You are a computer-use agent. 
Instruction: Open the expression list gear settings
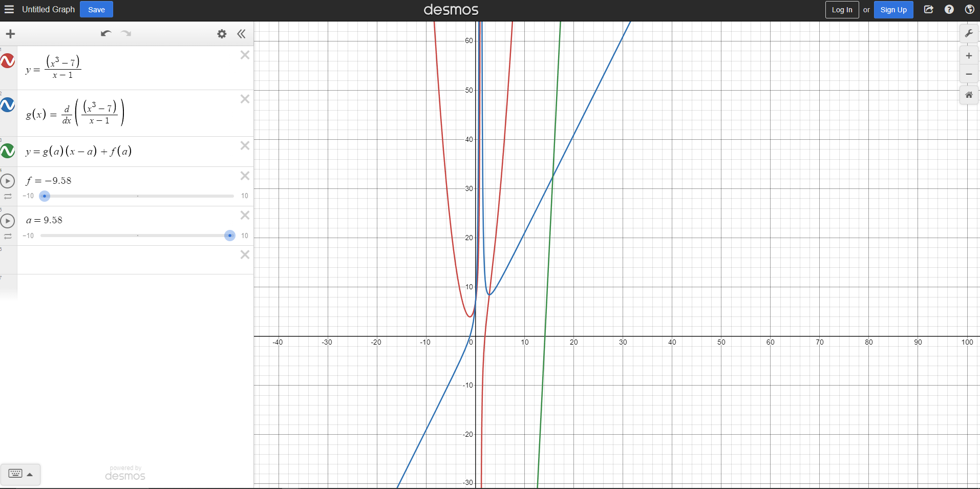point(222,34)
